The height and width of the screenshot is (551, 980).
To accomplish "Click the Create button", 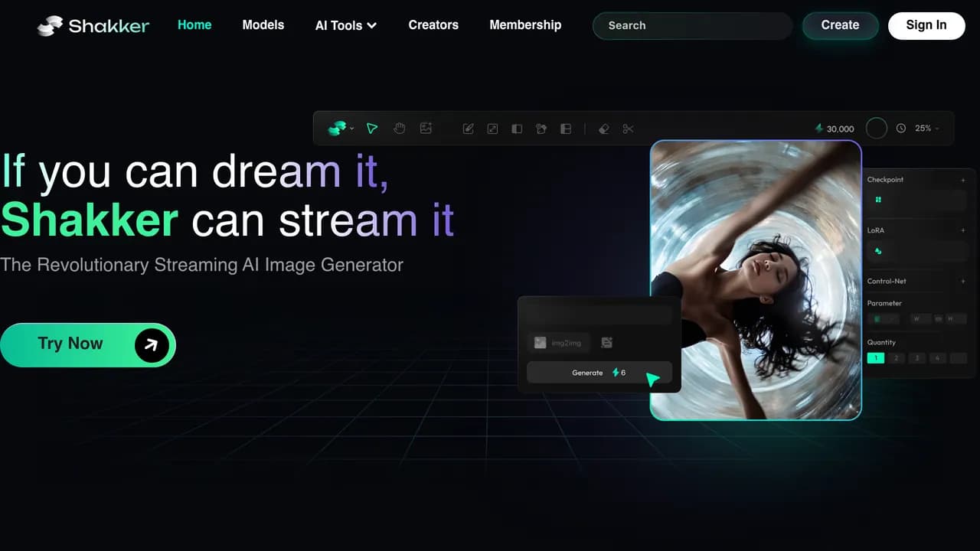I will click(840, 25).
